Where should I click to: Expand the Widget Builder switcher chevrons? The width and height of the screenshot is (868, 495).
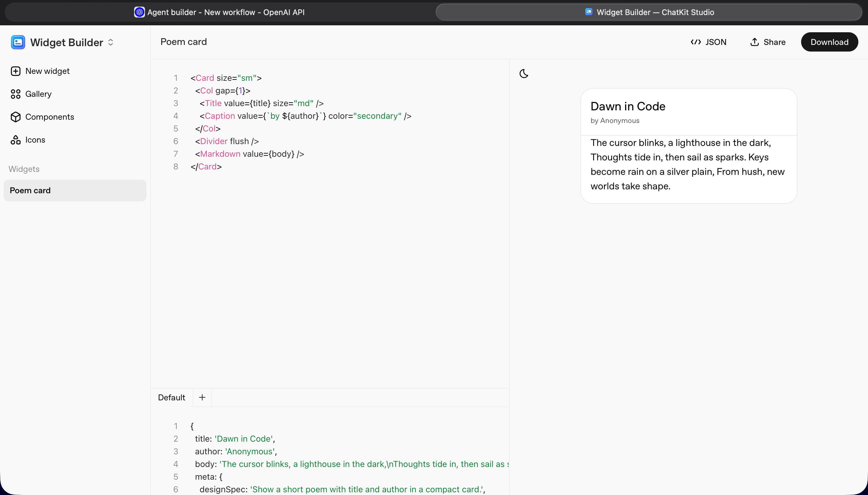click(110, 43)
